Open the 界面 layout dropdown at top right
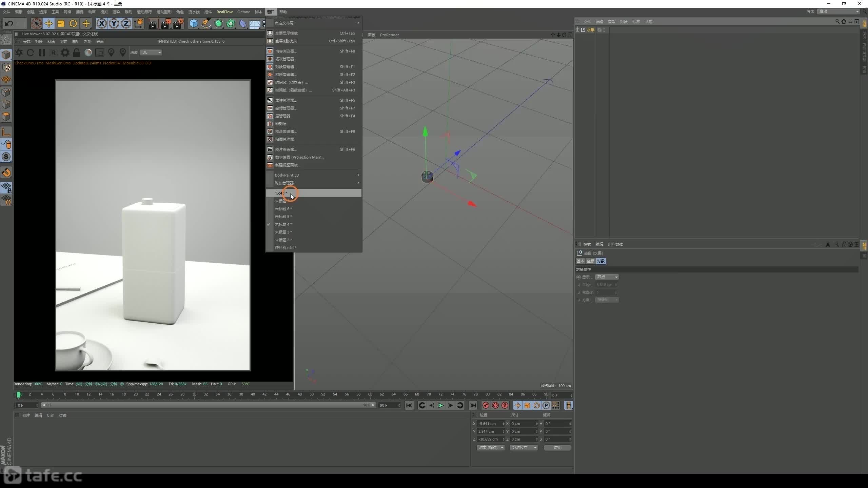 (x=839, y=12)
